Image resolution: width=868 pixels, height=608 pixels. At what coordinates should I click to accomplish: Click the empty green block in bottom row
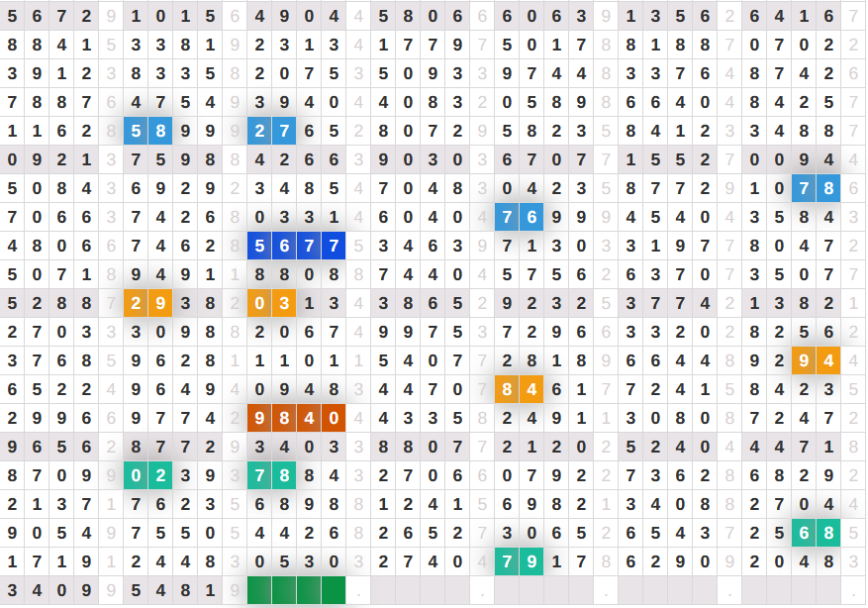[x=296, y=590]
